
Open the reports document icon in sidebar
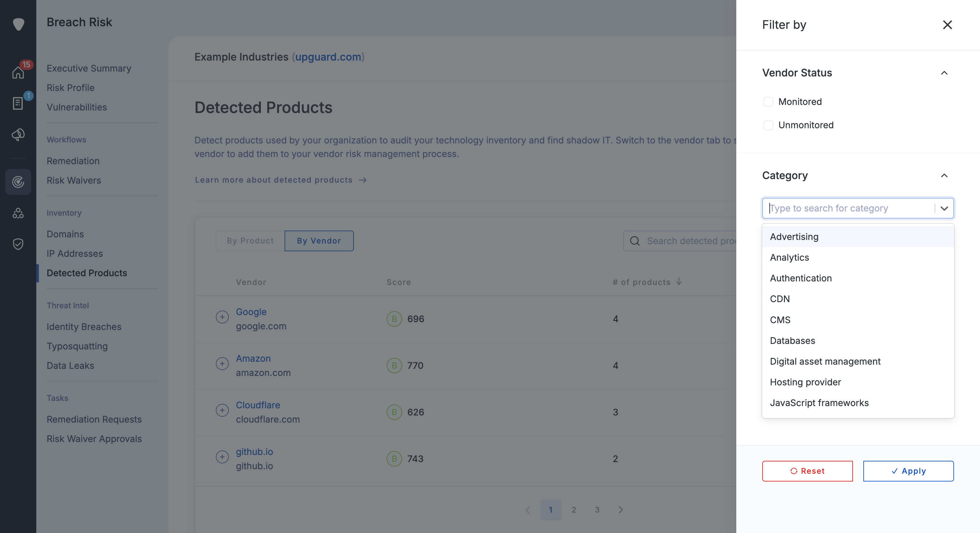coord(18,103)
